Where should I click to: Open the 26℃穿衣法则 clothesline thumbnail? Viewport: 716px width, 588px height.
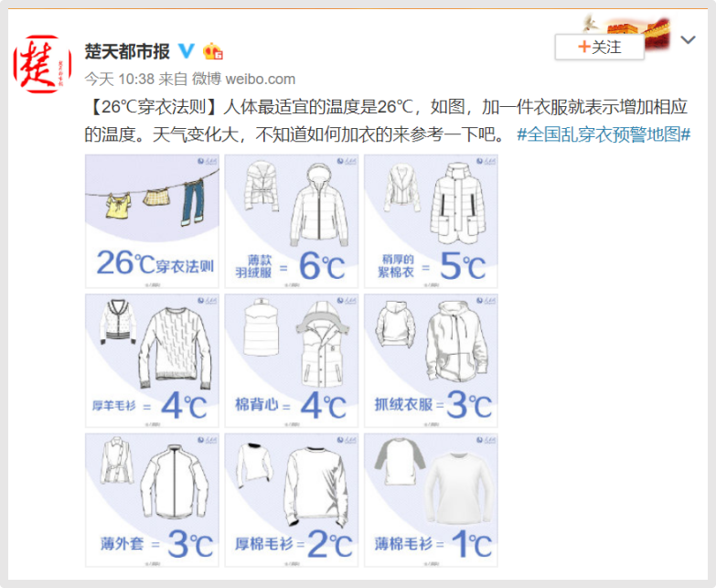152,221
